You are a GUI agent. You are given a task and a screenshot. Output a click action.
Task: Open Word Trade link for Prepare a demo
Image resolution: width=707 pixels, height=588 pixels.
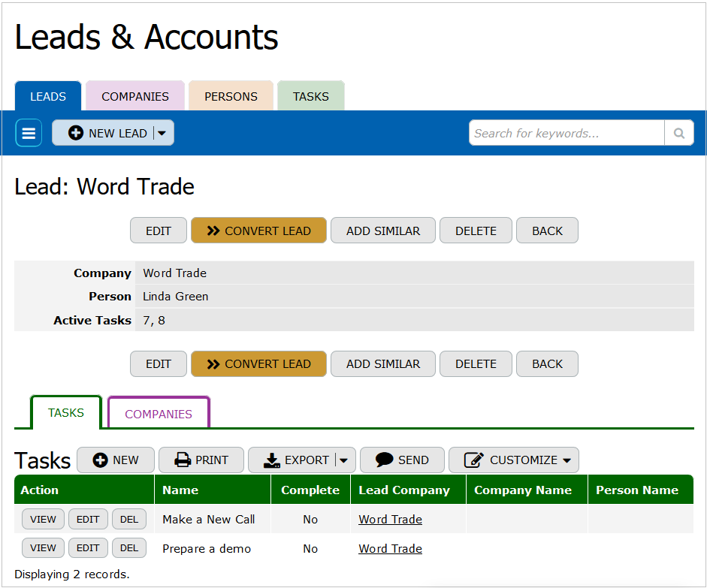click(x=390, y=549)
